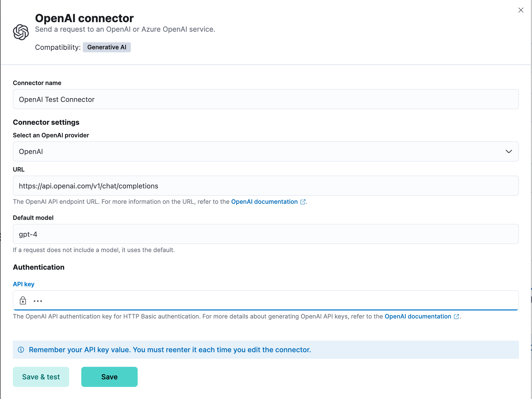Click the OpenAI logo icon
The width and height of the screenshot is (532, 399).
21,32
